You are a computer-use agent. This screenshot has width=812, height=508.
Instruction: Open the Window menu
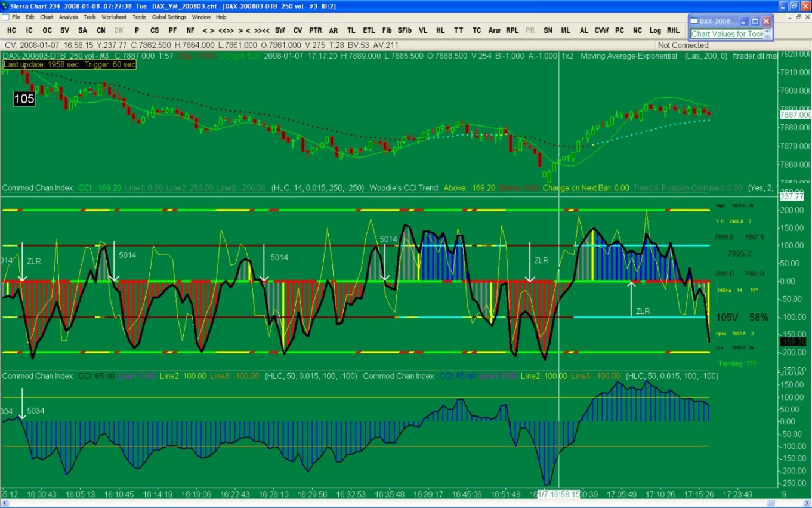click(x=201, y=17)
